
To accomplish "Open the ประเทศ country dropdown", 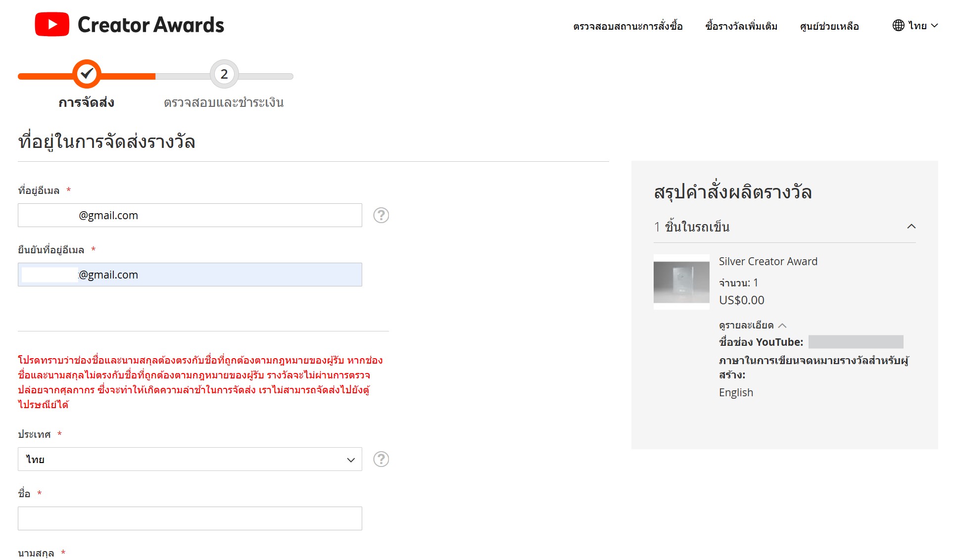I will click(190, 459).
